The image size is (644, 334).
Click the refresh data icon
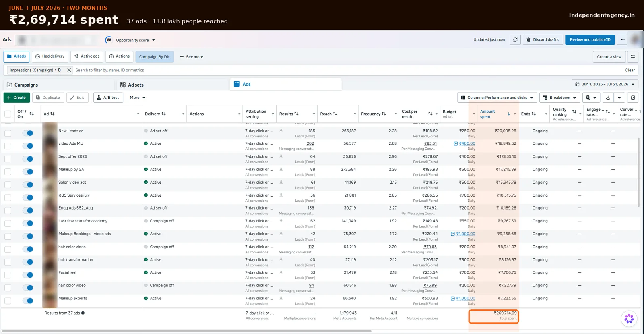click(515, 40)
